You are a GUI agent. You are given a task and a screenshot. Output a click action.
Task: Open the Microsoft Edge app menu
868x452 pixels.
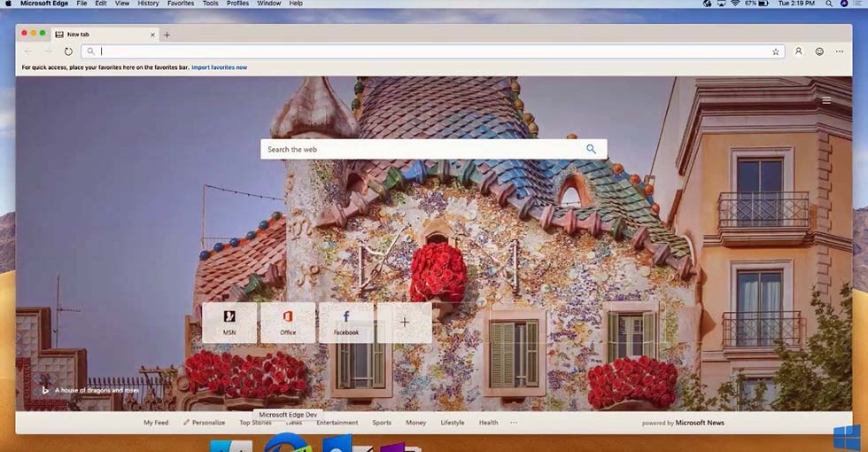point(44,4)
